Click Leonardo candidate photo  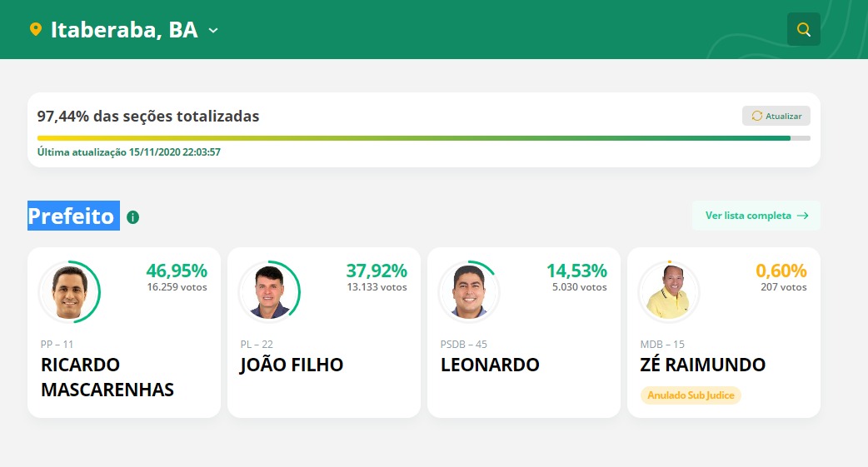click(x=469, y=291)
